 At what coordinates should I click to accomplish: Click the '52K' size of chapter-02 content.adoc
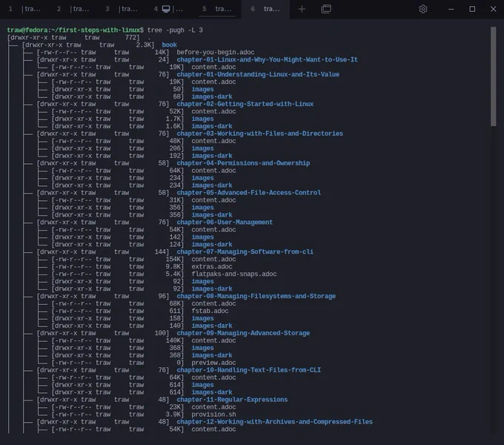pyautogui.click(x=175, y=111)
